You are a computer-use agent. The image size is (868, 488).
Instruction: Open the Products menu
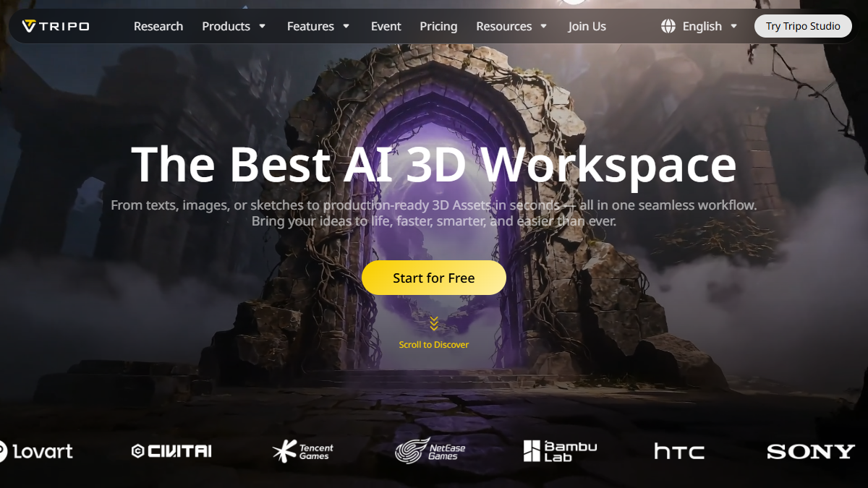(226, 26)
